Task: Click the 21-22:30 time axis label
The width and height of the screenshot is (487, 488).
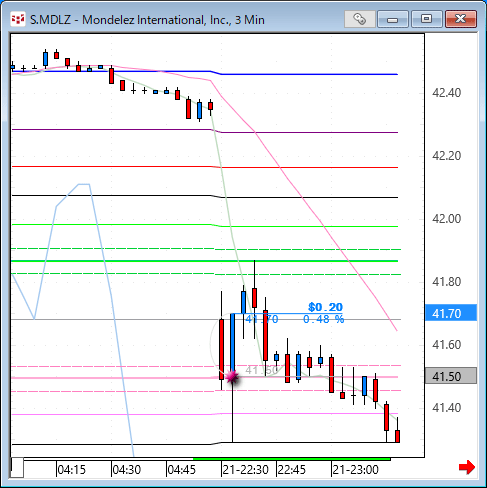Action: [245, 470]
